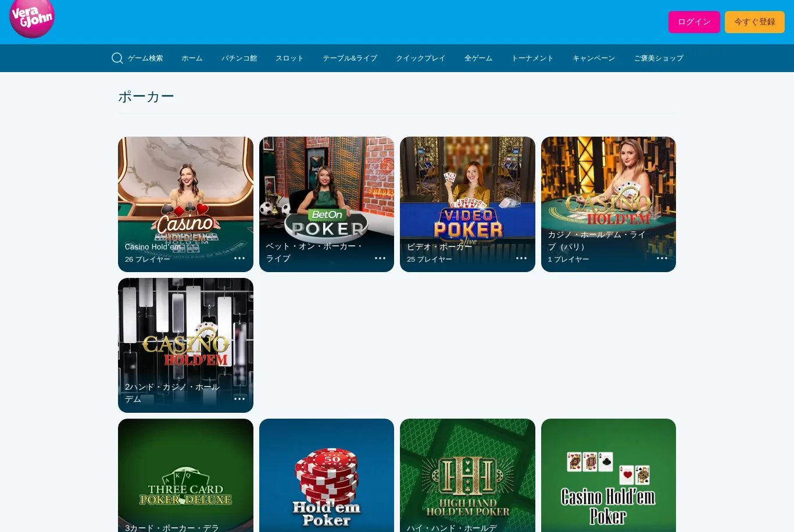Click the 今すぐ登録 button

point(754,22)
